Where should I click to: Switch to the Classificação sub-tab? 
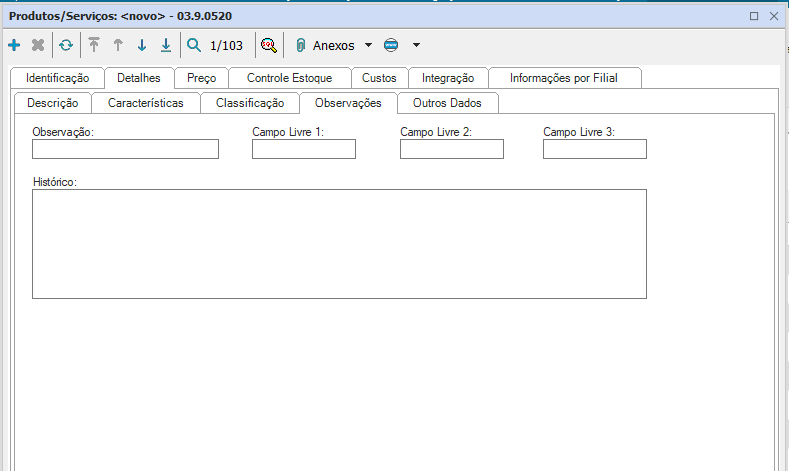(x=250, y=103)
